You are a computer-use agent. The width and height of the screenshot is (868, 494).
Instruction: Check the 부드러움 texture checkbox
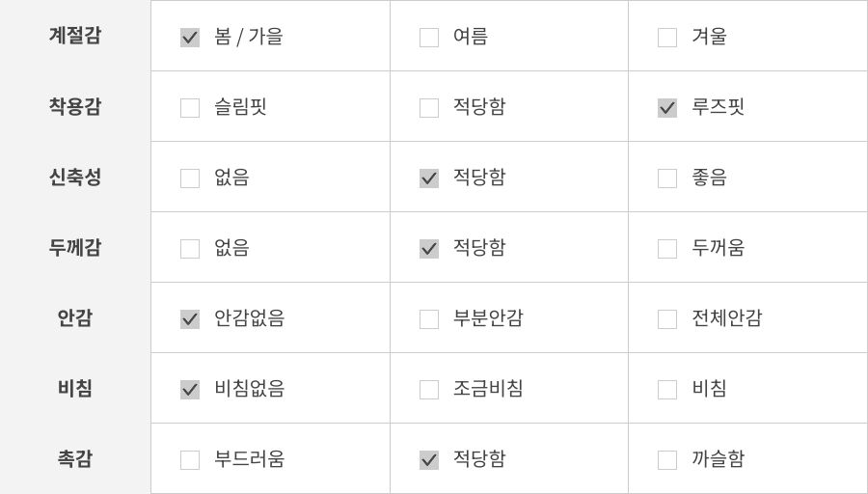[x=190, y=460]
